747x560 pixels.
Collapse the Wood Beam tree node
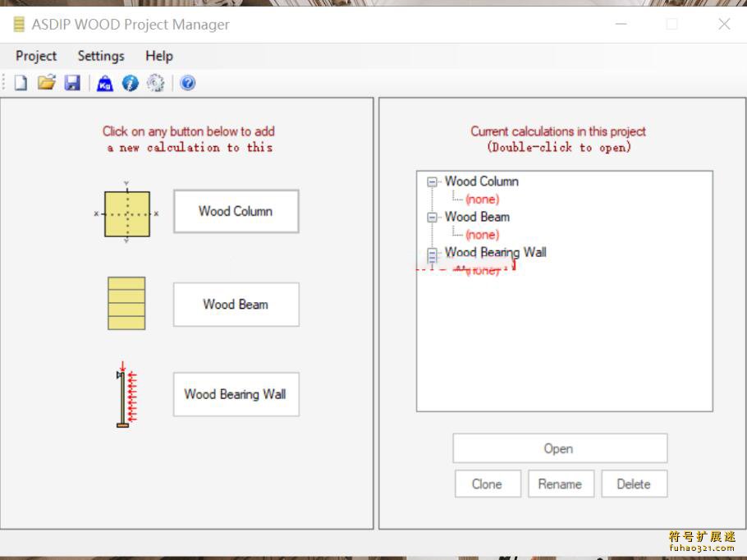[x=433, y=218]
